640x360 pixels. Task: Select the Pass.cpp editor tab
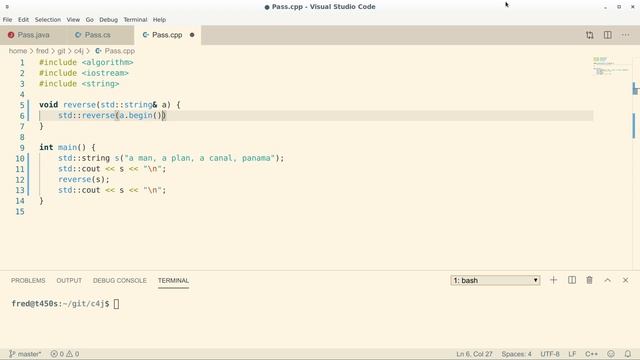coord(167,35)
